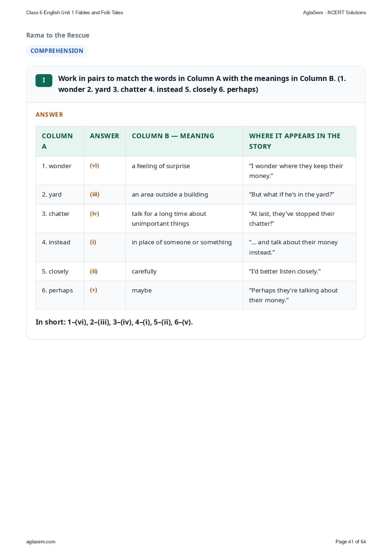The image size is (392, 555).
Task: Click the 'In short' summary line
Action: pyautogui.click(x=114, y=322)
